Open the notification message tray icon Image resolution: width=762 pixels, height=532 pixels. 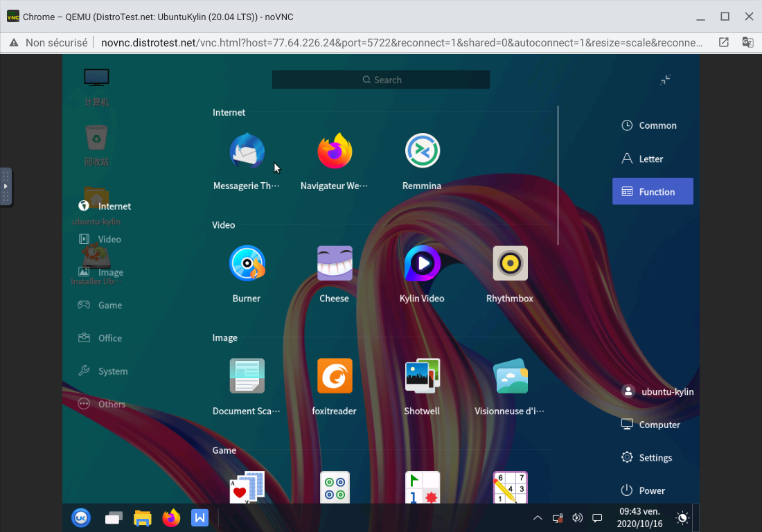[x=597, y=518]
